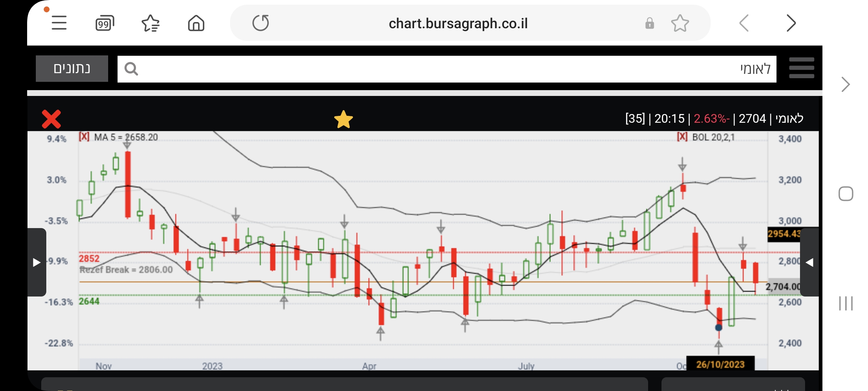This screenshot has width=868, height=391.
Task: Go to the browser home page
Action: click(196, 24)
